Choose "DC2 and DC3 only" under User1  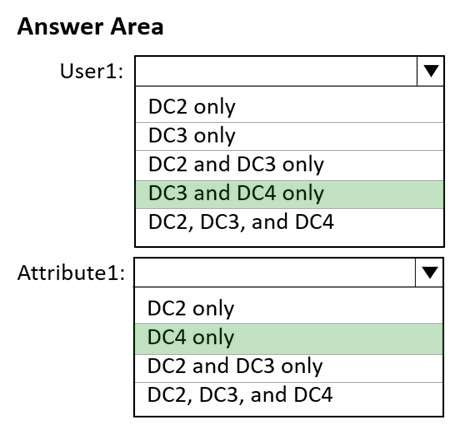pos(289,165)
